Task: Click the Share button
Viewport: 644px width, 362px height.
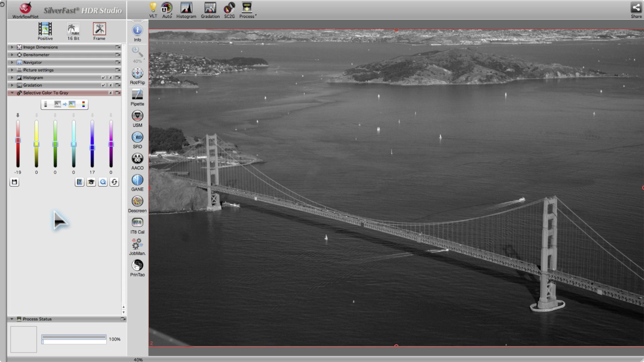Action: [636, 8]
